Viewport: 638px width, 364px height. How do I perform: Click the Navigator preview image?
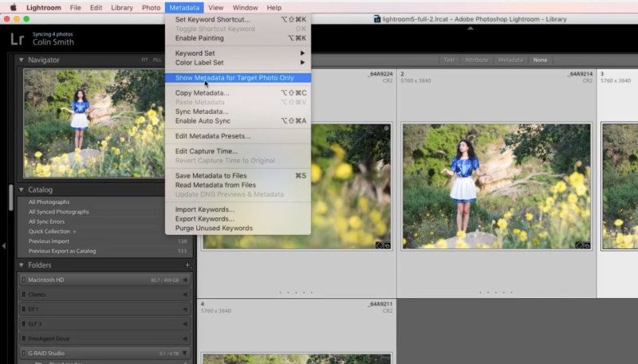tap(94, 123)
